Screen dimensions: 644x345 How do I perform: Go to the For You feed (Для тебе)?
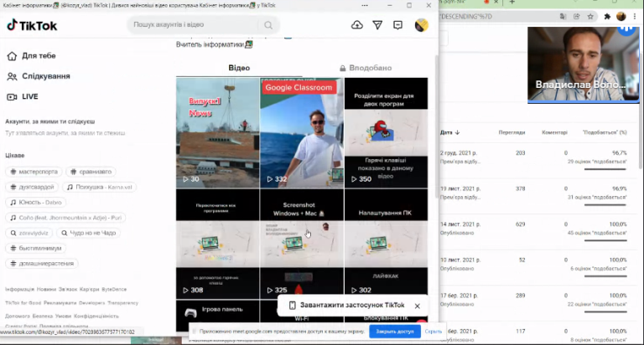[x=31, y=56]
